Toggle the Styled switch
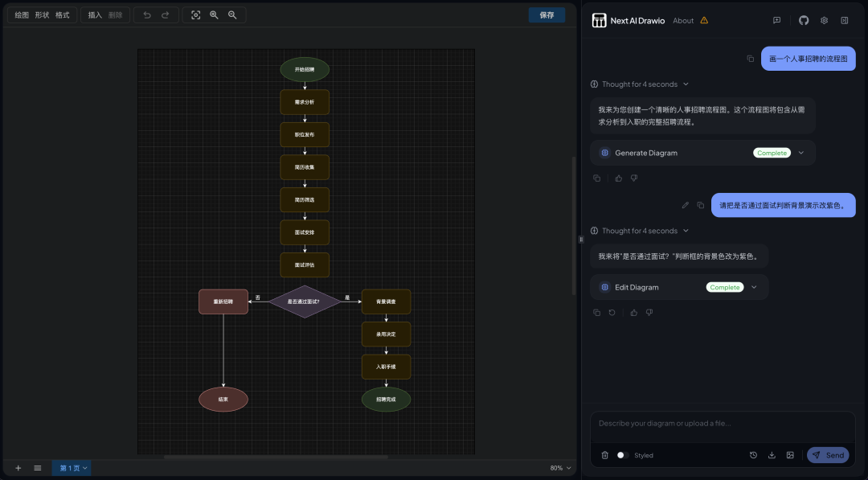Screen dimensions: 868x480 (622, 455)
